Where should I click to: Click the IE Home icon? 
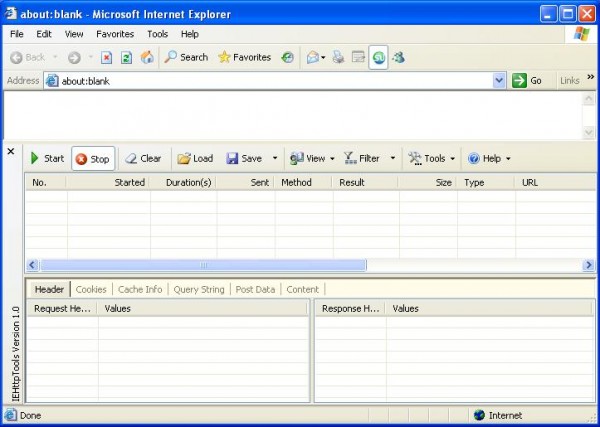pyautogui.click(x=147, y=57)
